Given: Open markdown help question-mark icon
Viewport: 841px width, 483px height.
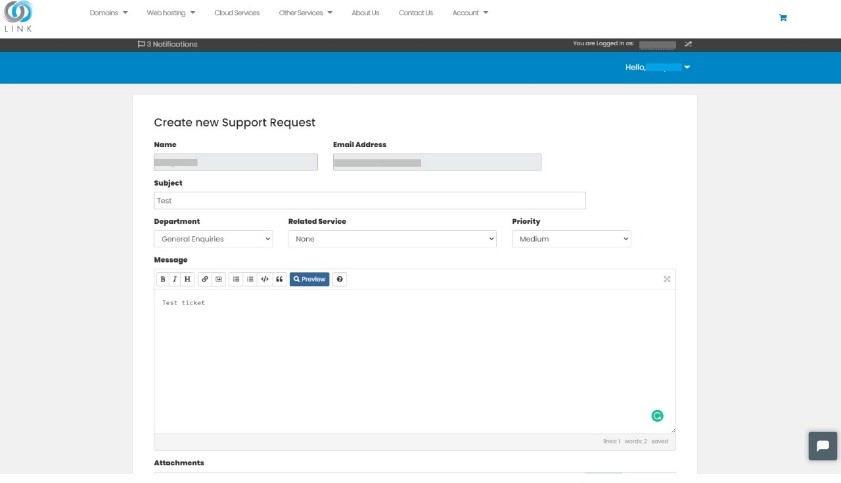Looking at the screenshot, I should (340, 279).
